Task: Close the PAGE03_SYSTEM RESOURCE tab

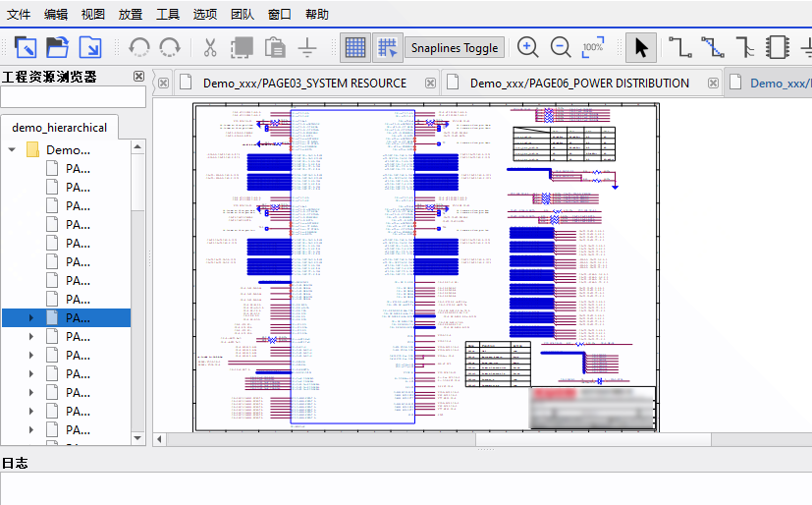Action: point(163,84)
